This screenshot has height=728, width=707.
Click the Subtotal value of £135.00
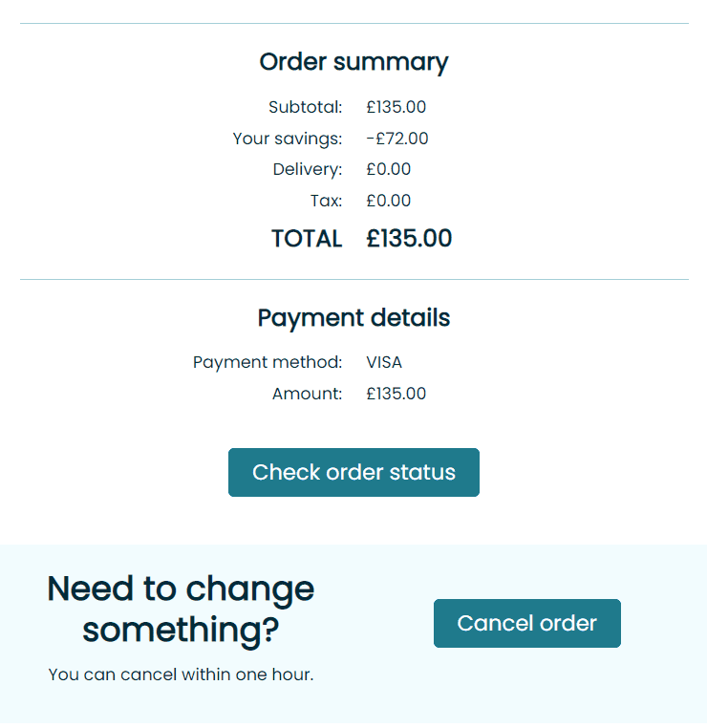coord(396,107)
